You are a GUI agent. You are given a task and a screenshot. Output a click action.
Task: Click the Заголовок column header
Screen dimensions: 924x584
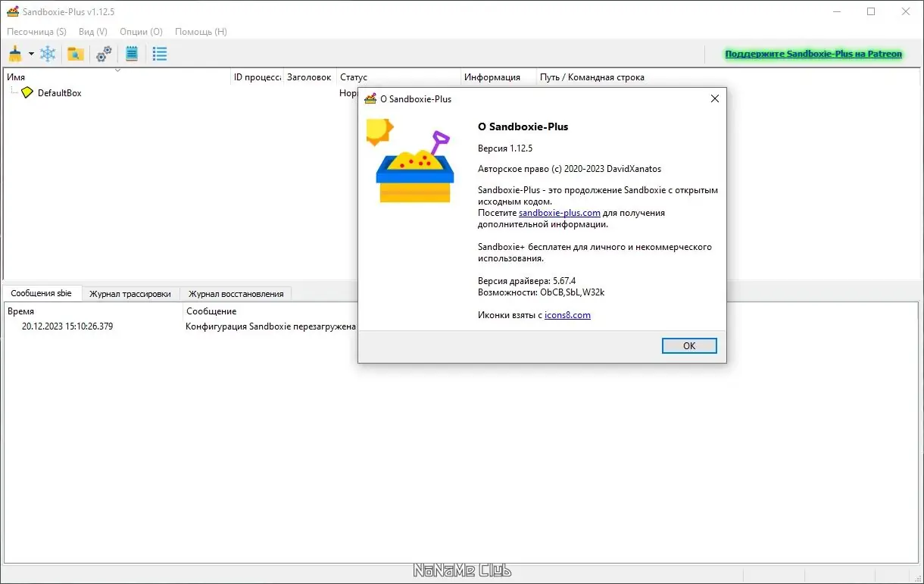coord(311,77)
